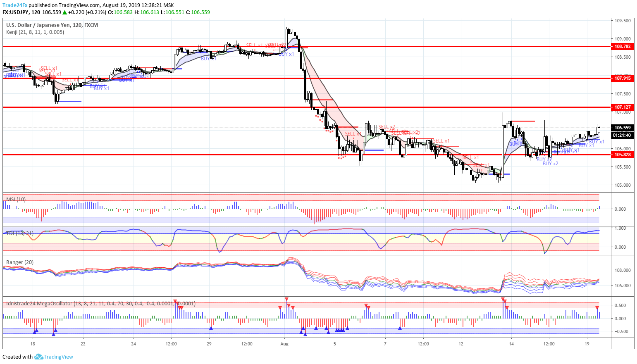Screen dimensions: 637x364
Task: Click the Aug label on time axis
Action: [284, 343]
